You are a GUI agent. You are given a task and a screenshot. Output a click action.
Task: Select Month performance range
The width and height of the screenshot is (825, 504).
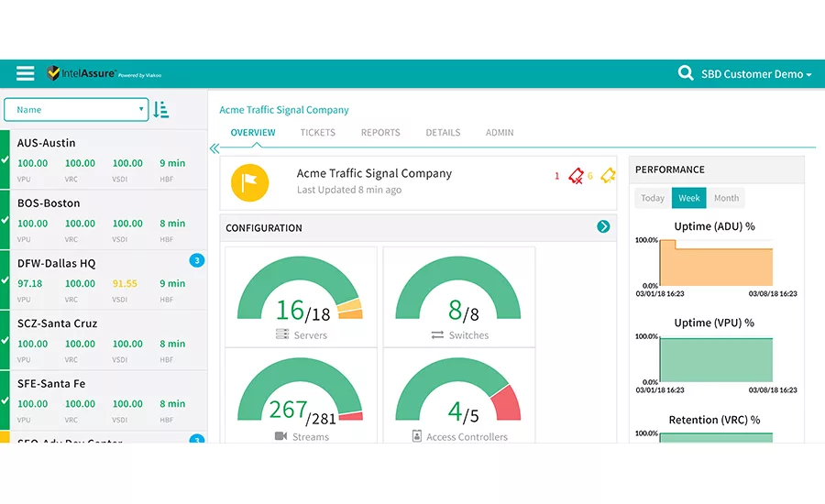[x=726, y=198]
